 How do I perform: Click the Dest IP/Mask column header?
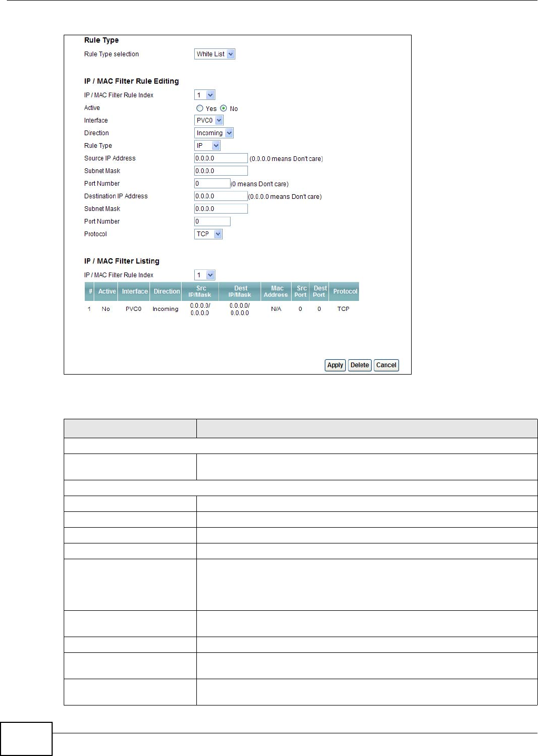[240, 291]
